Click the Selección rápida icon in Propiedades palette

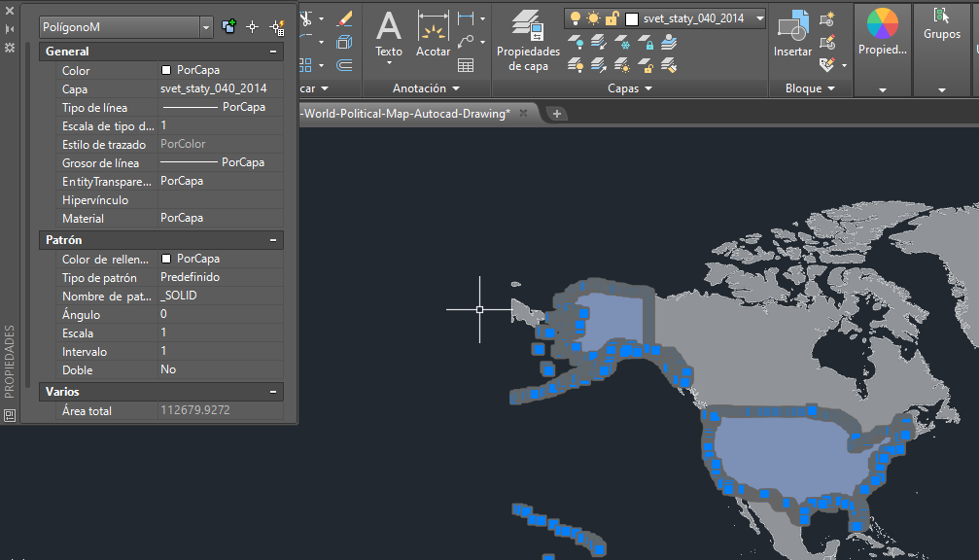pos(279,26)
